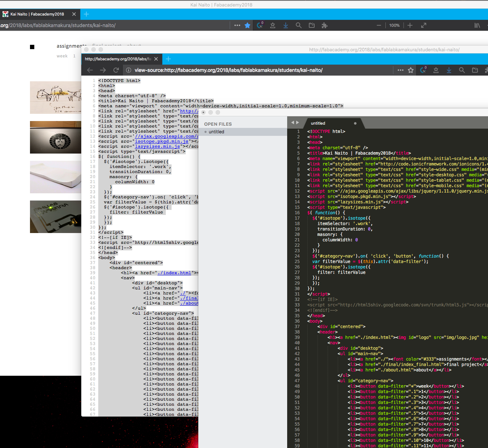The width and height of the screenshot is (488, 448).
Task: Open the laptop logo thumbnail on webpage
Action: point(56,137)
